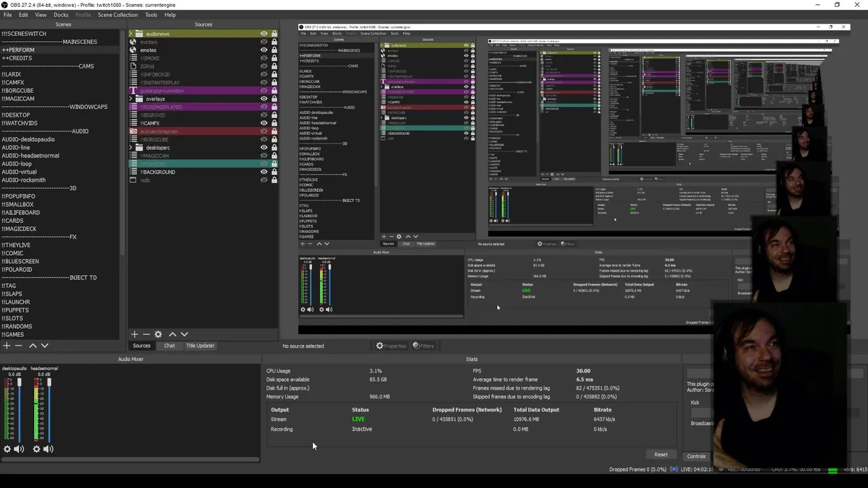The image size is (868, 488).
Task: Hide the emotes source with its eye
Action: pyautogui.click(x=264, y=50)
